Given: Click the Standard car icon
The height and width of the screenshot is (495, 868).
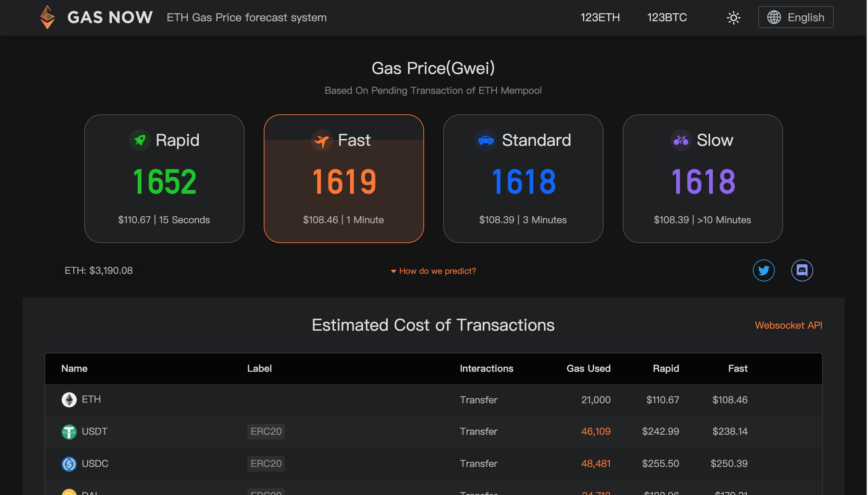Looking at the screenshot, I should tap(486, 140).
